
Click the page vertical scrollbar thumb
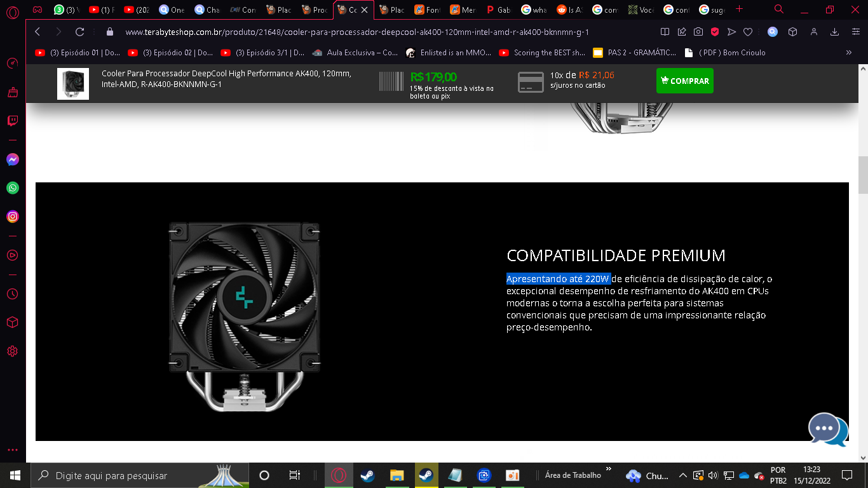(863, 175)
